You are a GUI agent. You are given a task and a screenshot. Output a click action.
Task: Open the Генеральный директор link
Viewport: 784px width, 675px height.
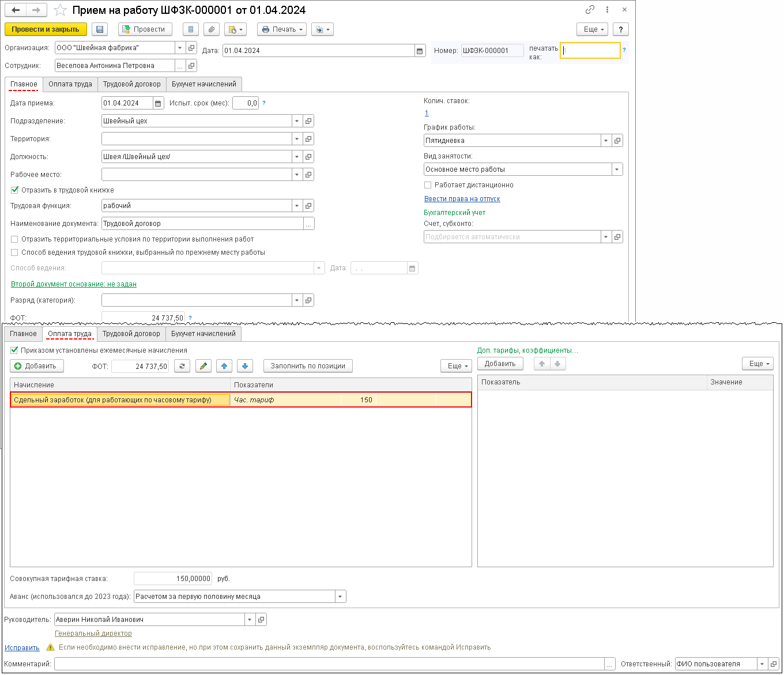93,633
